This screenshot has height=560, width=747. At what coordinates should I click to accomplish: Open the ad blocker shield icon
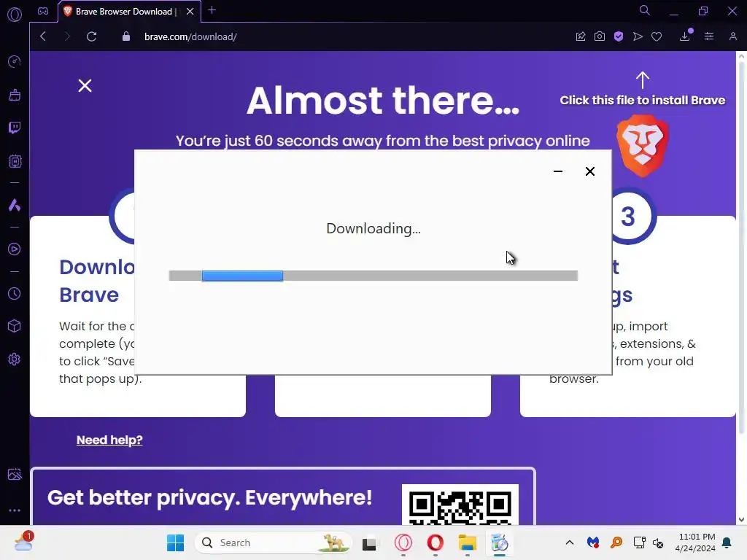[x=619, y=36]
